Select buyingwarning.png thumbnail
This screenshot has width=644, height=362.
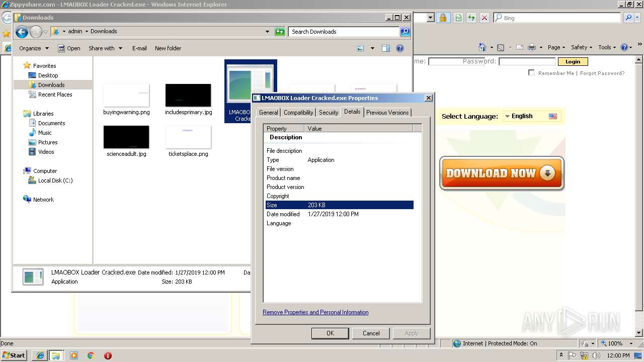[126, 100]
